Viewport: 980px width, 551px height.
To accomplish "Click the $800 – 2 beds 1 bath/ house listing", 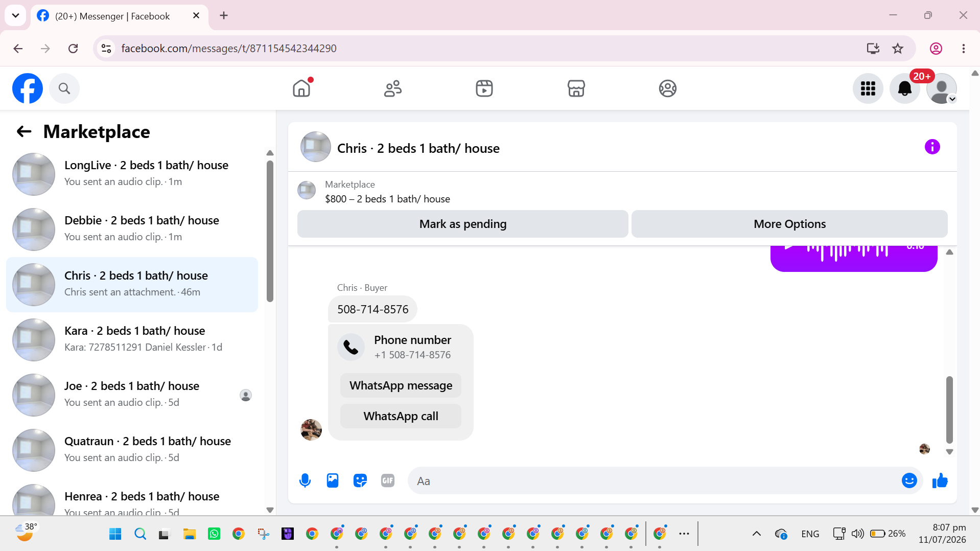I will click(387, 199).
